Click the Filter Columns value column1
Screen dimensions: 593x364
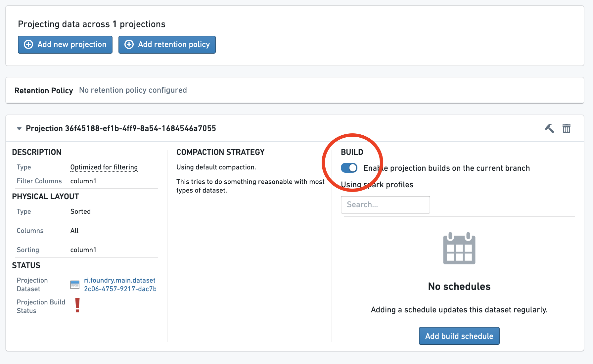pyautogui.click(x=83, y=181)
